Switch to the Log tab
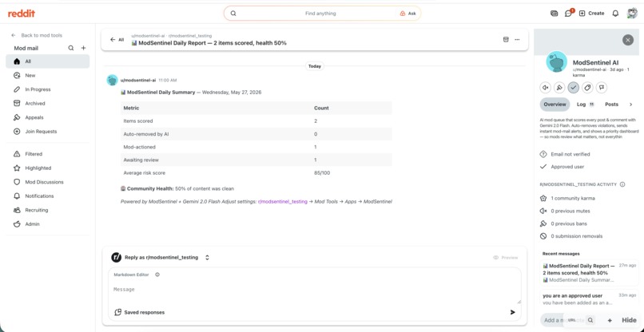This screenshot has width=644, height=332. click(585, 105)
